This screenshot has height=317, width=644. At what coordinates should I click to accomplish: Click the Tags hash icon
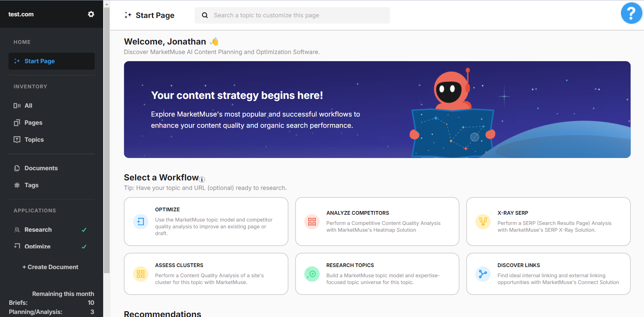pos(17,185)
